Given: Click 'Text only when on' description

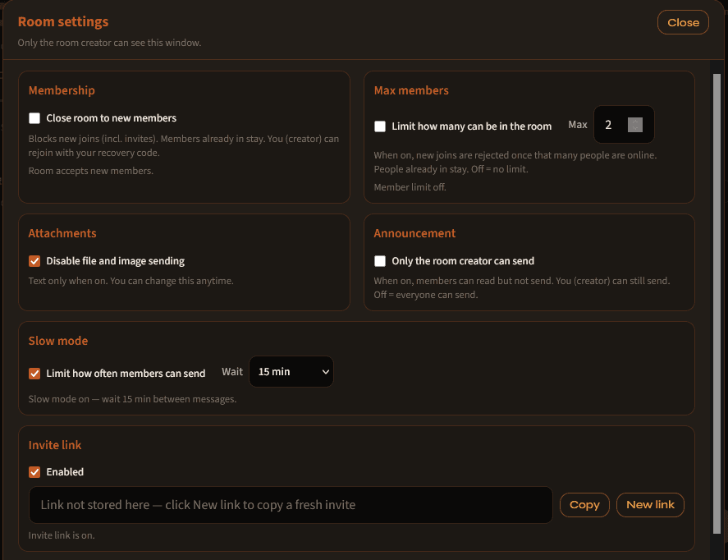Looking at the screenshot, I should pyautogui.click(x=131, y=281).
